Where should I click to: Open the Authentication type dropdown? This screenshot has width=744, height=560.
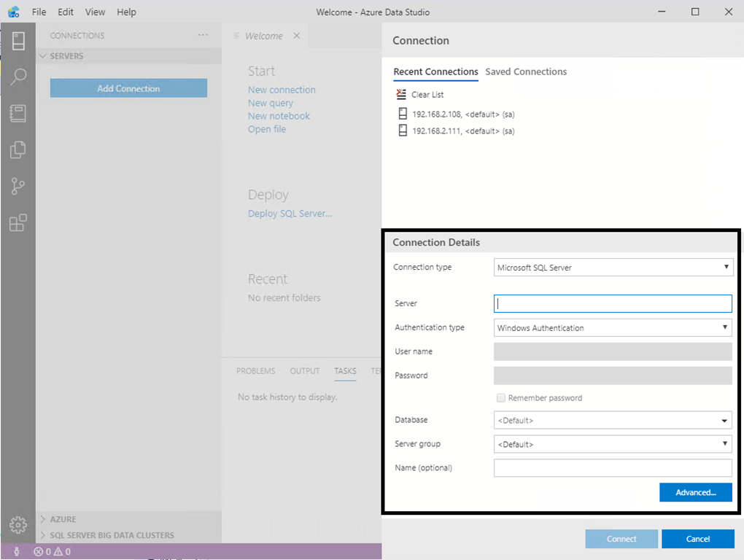click(x=613, y=328)
